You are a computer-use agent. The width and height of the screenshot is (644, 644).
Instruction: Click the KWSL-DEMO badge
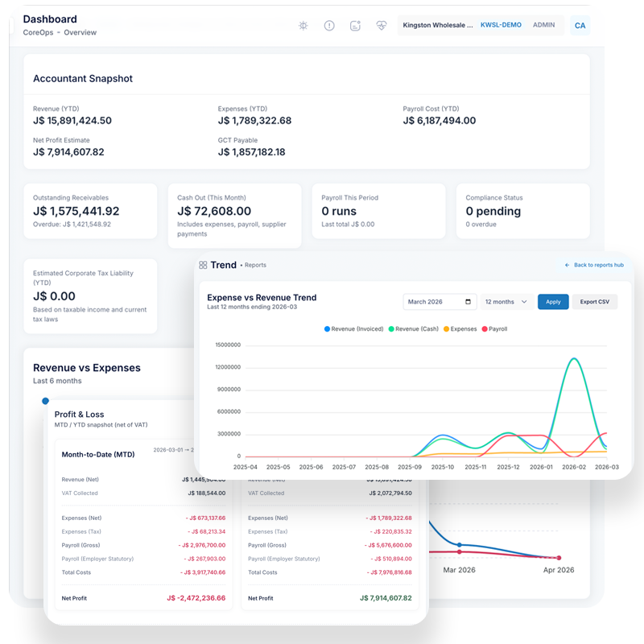pyautogui.click(x=501, y=25)
